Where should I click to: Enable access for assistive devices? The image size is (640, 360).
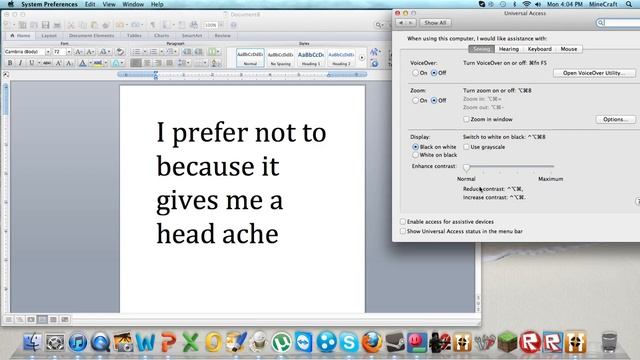click(403, 222)
